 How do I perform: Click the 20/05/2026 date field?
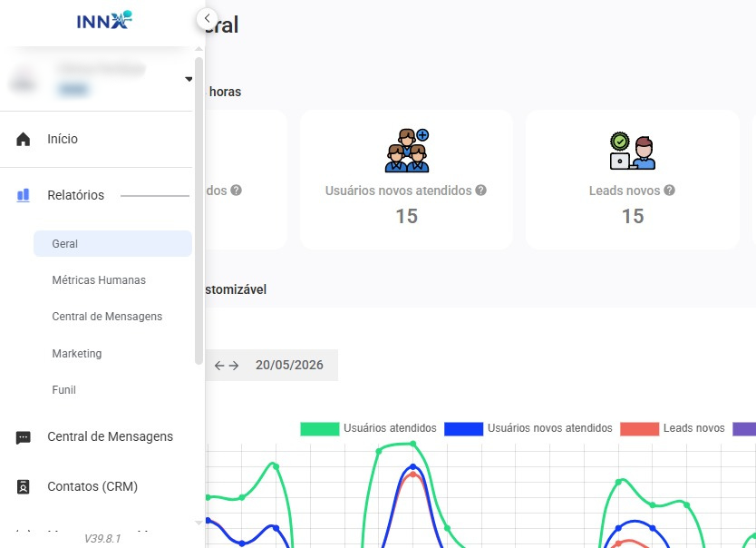(x=289, y=365)
